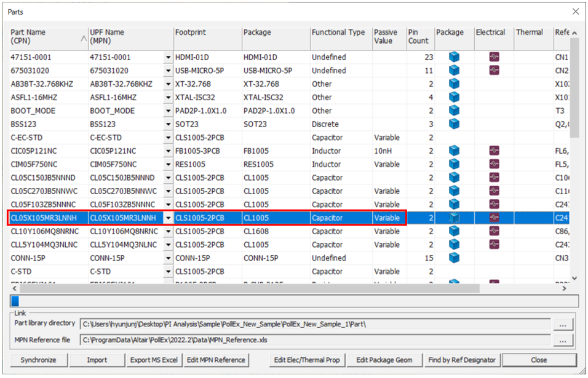Click the electrical icon for CL05C150JB5NNND
The image size is (588, 378).
493,178
